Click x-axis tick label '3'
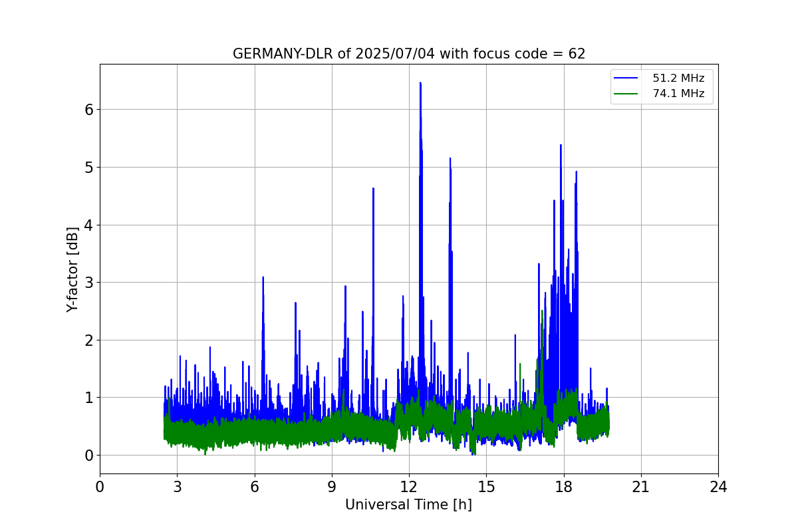Screen dimensions: 798x532 (x=177, y=487)
